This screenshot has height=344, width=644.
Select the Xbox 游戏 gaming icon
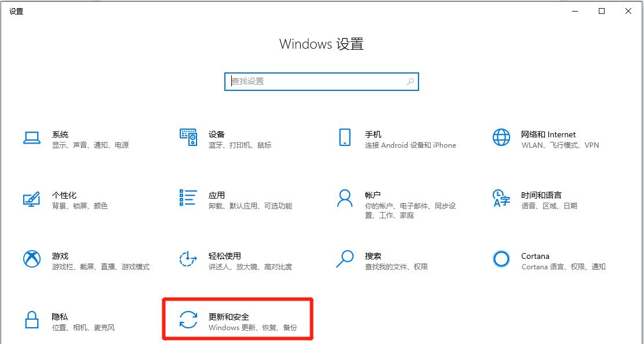(31, 259)
